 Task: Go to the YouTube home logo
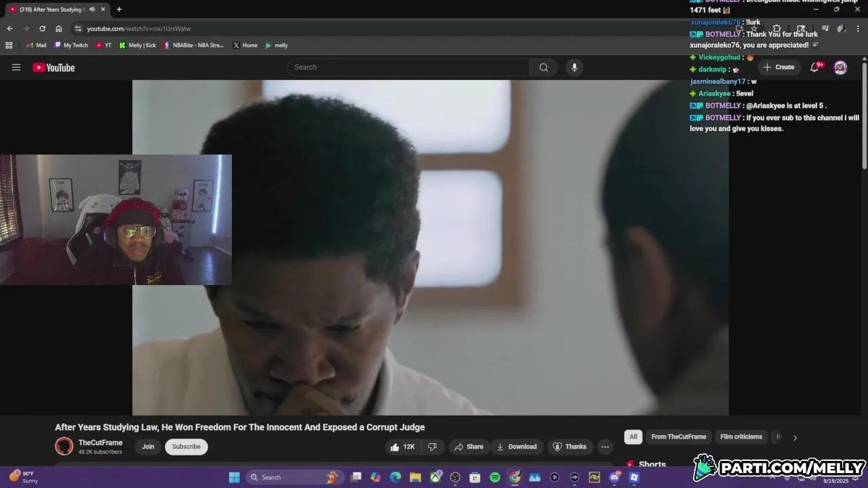[54, 67]
